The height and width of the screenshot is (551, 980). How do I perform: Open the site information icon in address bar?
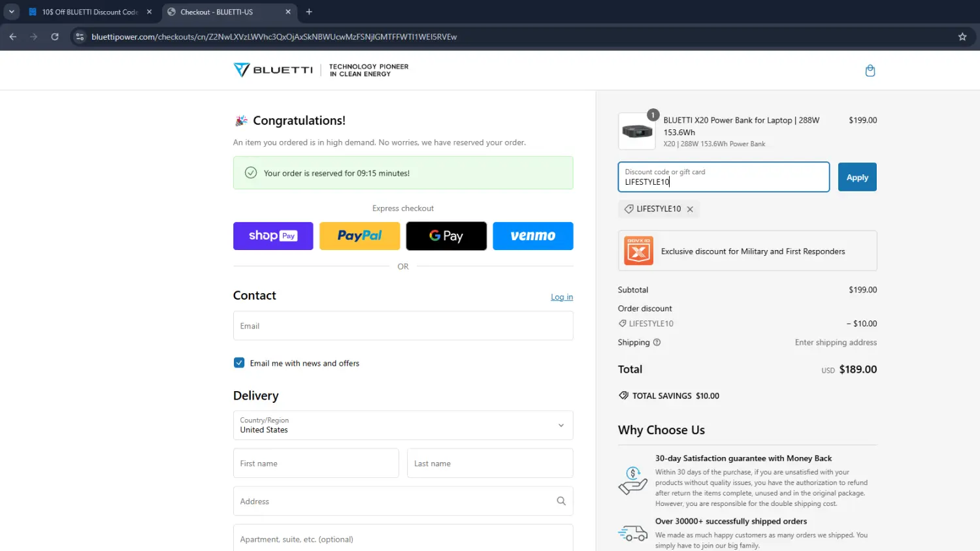(x=80, y=37)
